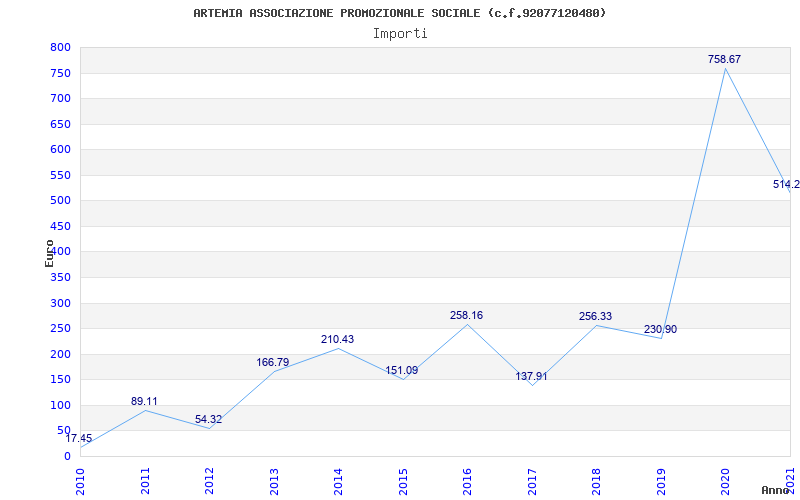Click the chart title ARTEMIA ASSOCIAZIONE PROMOZIONALE SOCIALE
This screenshot has width=800, height=500.
pyautogui.click(x=400, y=13)
